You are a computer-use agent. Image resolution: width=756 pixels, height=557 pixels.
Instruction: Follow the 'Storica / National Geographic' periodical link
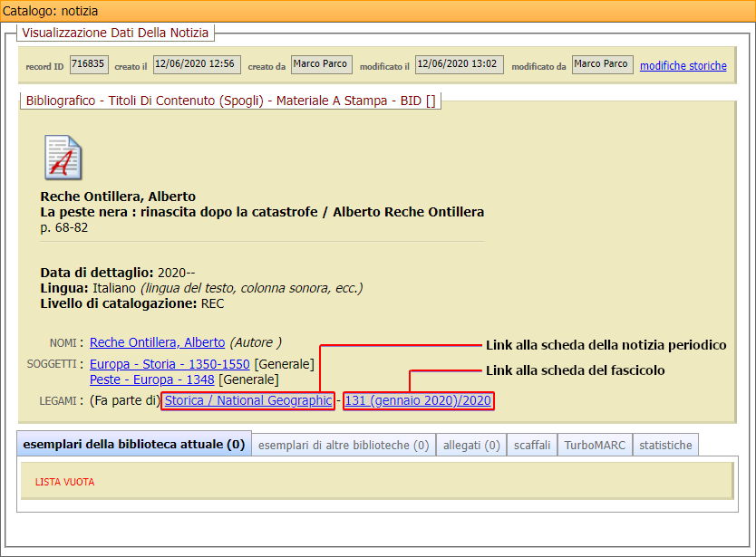click(x=248, y=400)
